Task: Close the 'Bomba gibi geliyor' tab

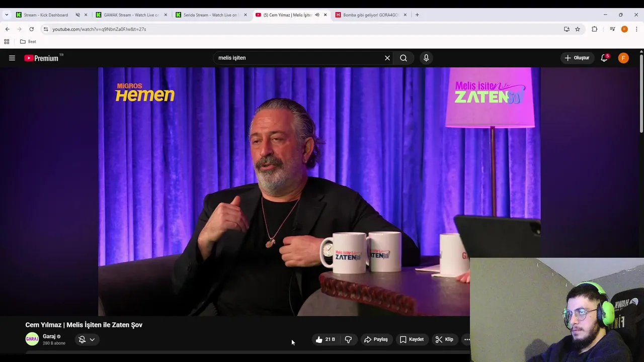Action: coord(405,15)
